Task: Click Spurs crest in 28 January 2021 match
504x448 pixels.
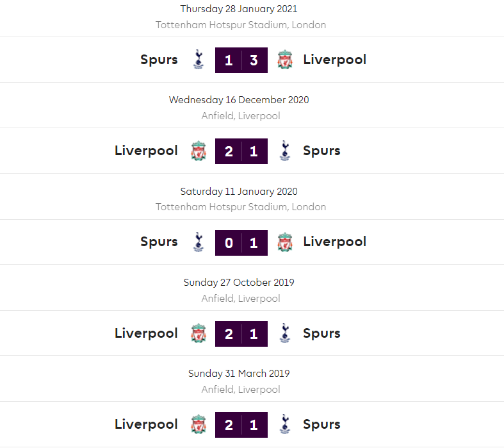Action: [198, 60]
